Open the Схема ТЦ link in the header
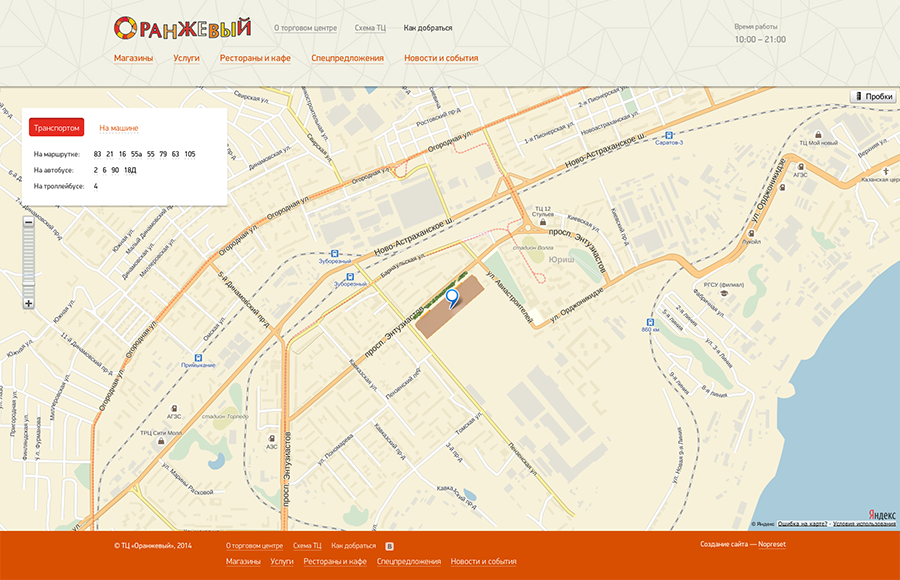This screenshot has width=900, height=580. pyautogui.click(x=370, y=28)
